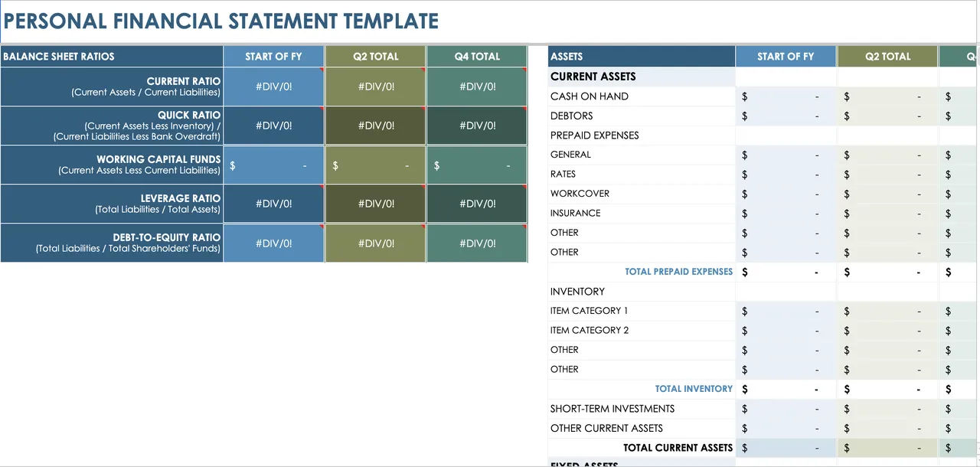Select Leverage Ratio Q2 Total #DIV/0! cell

click(x=375, y=204)
